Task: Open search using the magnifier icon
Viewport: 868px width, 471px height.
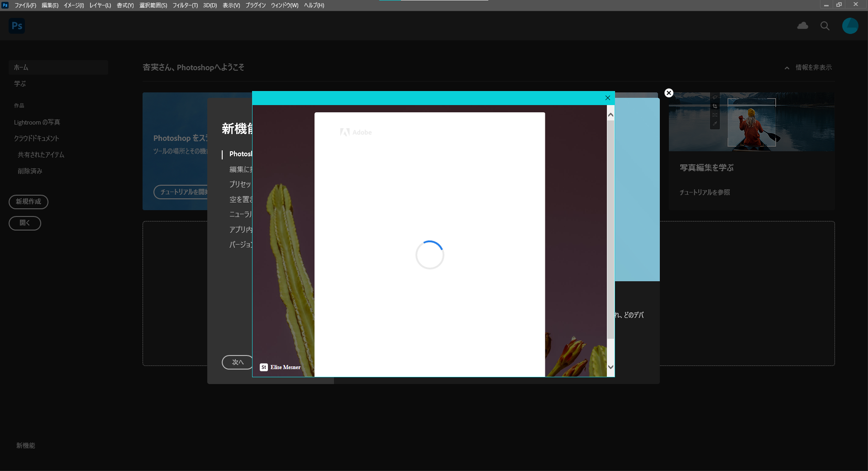Action: tap(825, 26)
